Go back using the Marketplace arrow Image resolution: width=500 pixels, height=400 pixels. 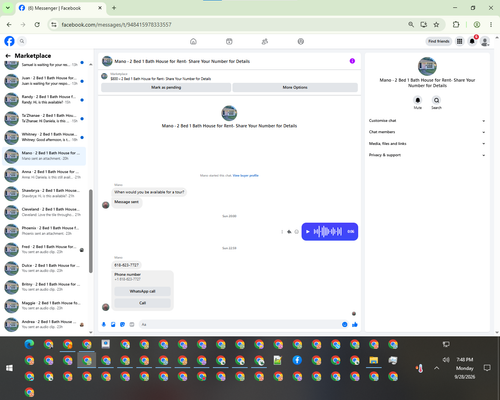point(8,56)
